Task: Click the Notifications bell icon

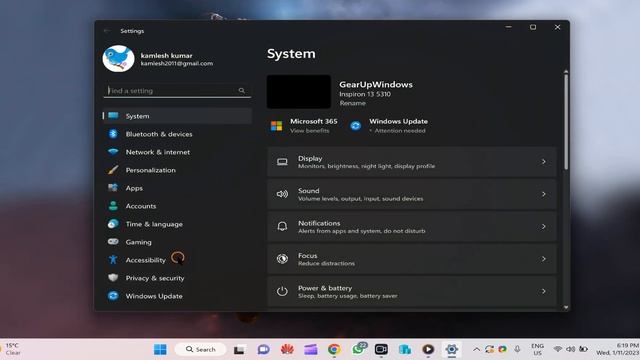Action: tap(282, 227)
